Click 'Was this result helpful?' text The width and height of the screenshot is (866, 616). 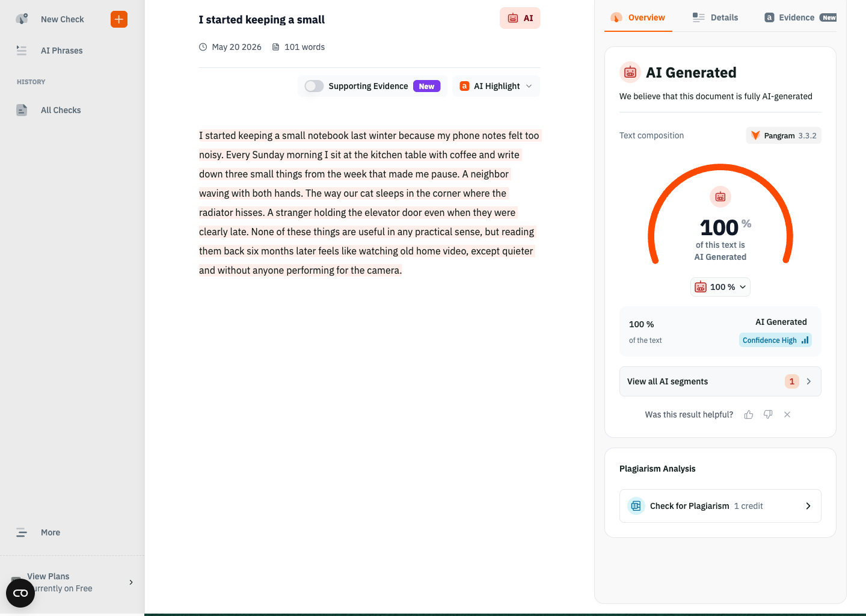coord(689,414)
